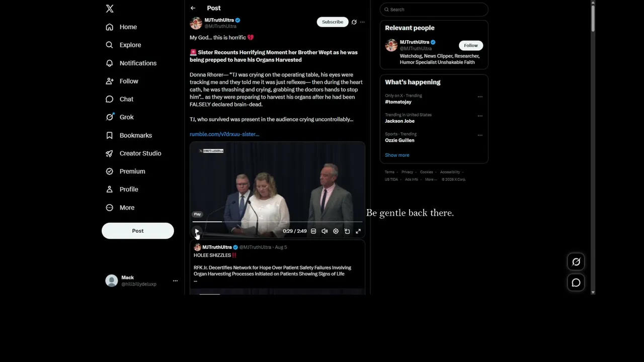The height and width of the screenshot is (362, 644).
Task: Open the Terms footer link
Action: pos(390,172)
